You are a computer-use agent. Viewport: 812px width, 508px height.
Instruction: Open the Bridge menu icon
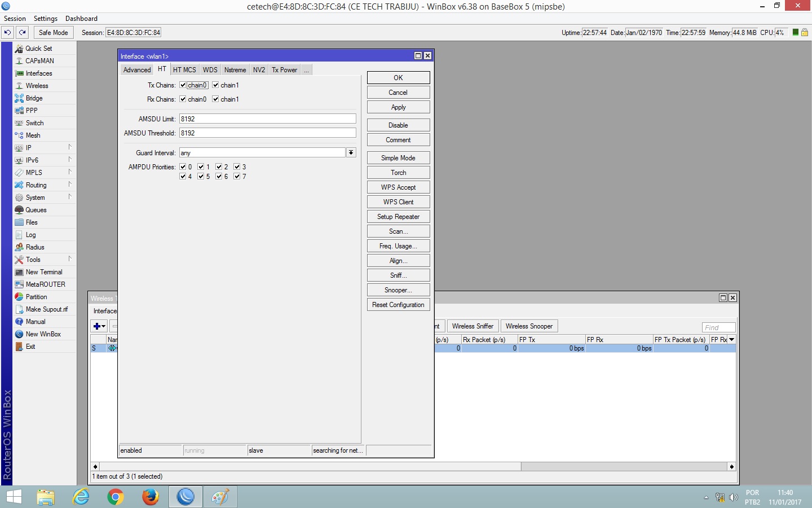19,98
